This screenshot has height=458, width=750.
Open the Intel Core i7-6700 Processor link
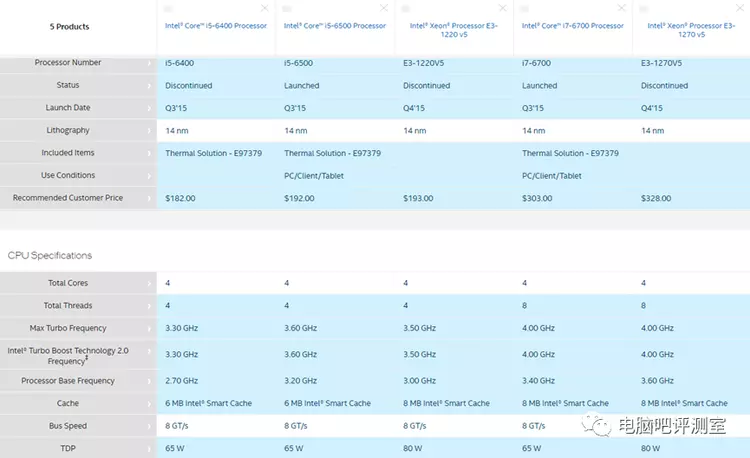[573, 26]
